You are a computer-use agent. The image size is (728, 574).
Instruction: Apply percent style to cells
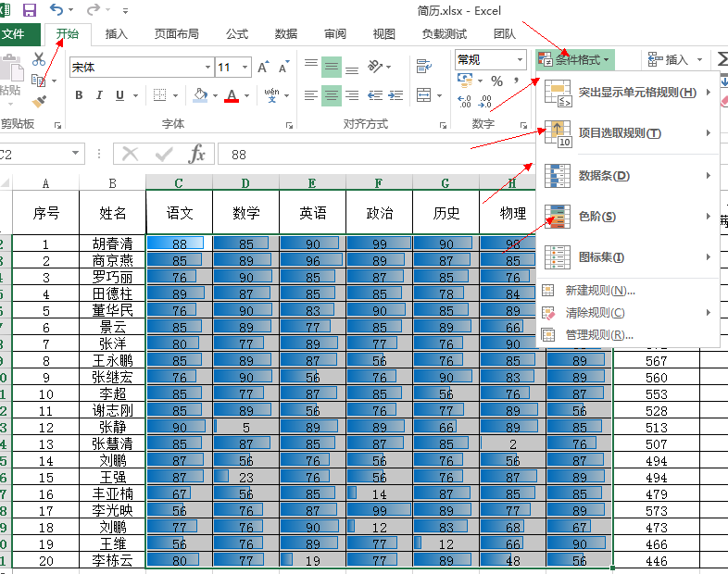click(496, 81)
